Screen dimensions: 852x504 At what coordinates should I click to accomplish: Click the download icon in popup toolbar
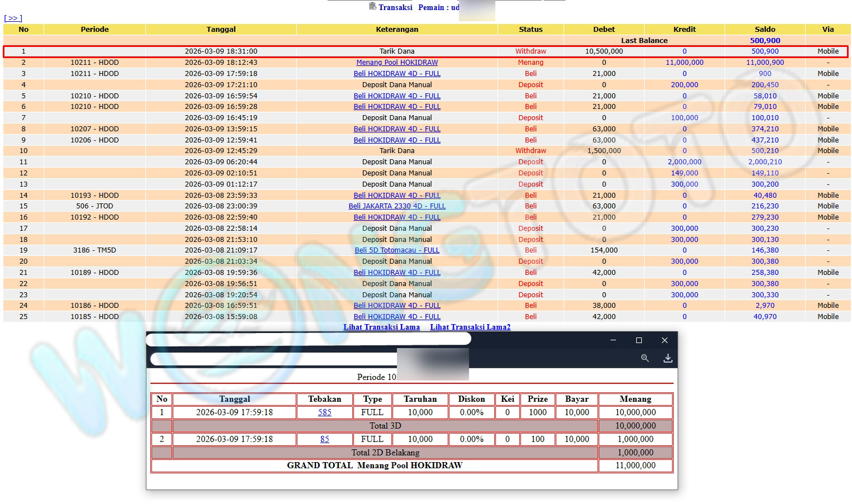(x=668, y=358)
